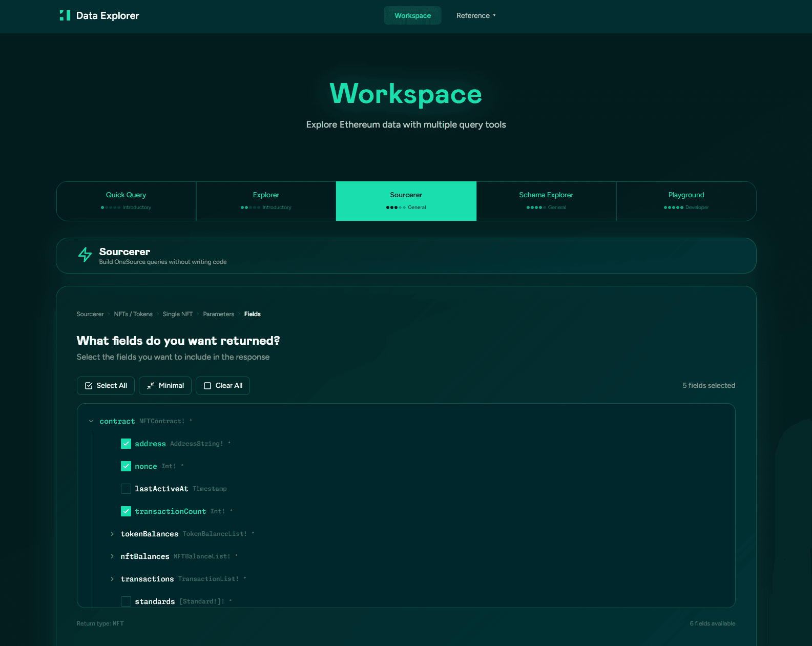Click the Clear All empty box icon
812x646 pixels.
point(207,386)
